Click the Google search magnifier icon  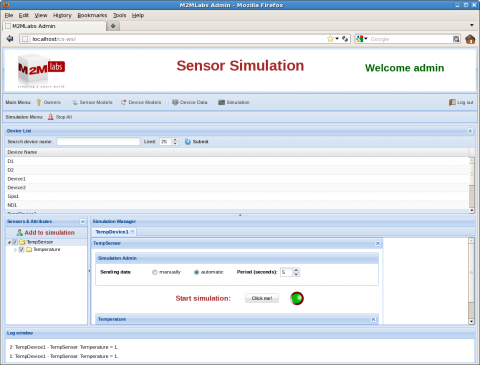[x=456, y=39]
